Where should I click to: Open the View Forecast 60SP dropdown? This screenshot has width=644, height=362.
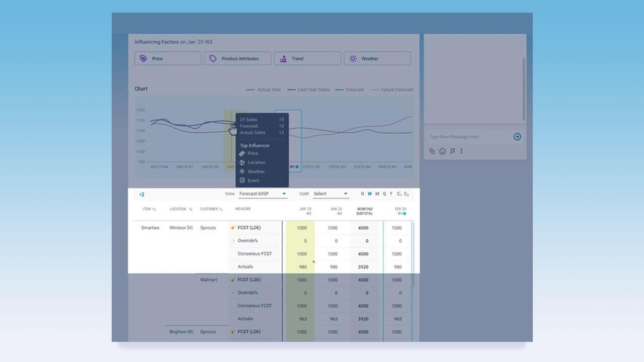(x=263, y=194)
